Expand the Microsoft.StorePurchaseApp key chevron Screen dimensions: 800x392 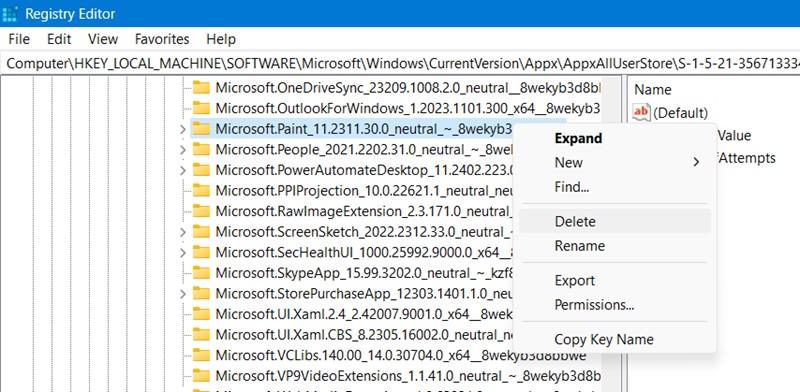[183, 294]
